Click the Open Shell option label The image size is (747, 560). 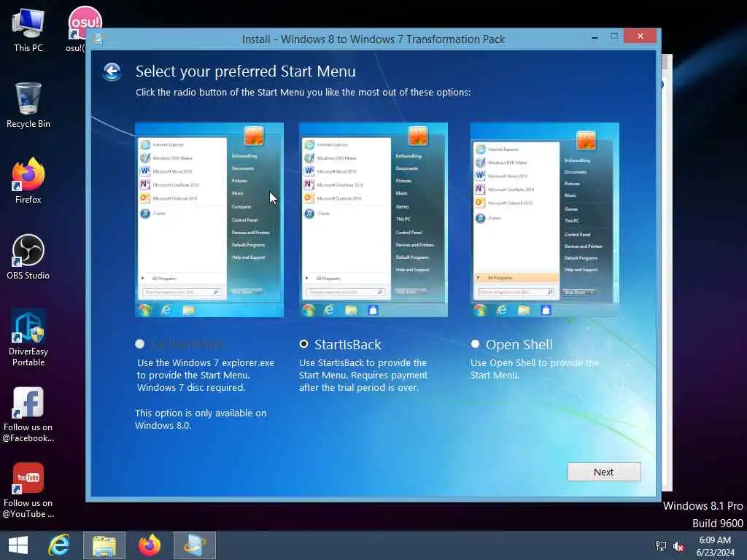click(x=519, y=344)
